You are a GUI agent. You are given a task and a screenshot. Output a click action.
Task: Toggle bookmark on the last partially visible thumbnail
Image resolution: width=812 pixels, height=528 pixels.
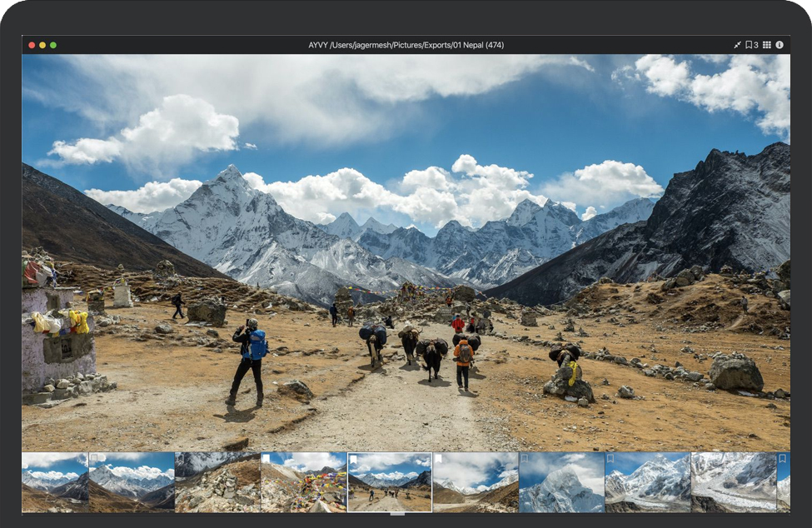click(x=783, y=459)
